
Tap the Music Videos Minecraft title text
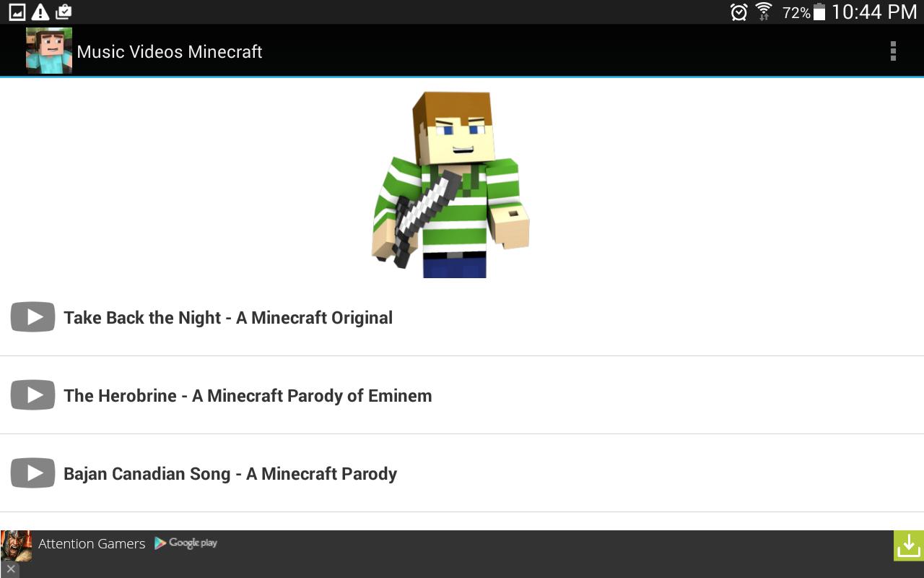(170, 51)
